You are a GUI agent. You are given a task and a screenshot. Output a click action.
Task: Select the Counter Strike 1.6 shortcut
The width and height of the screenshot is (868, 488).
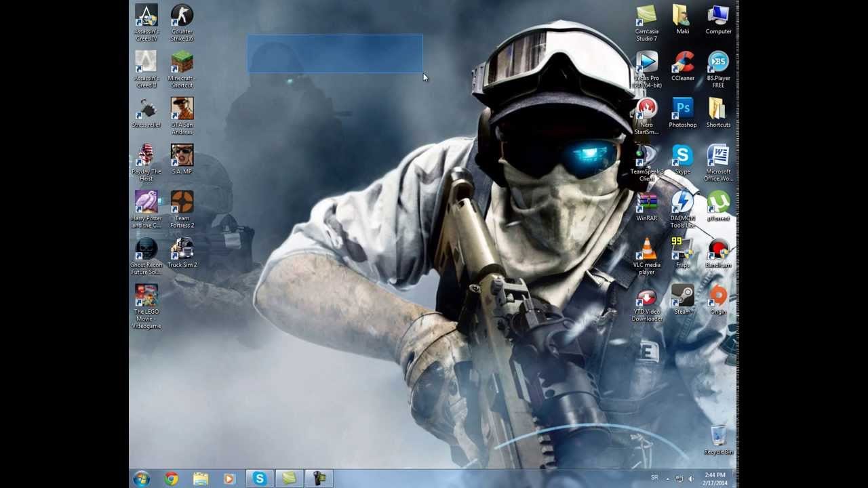(182, 23)
